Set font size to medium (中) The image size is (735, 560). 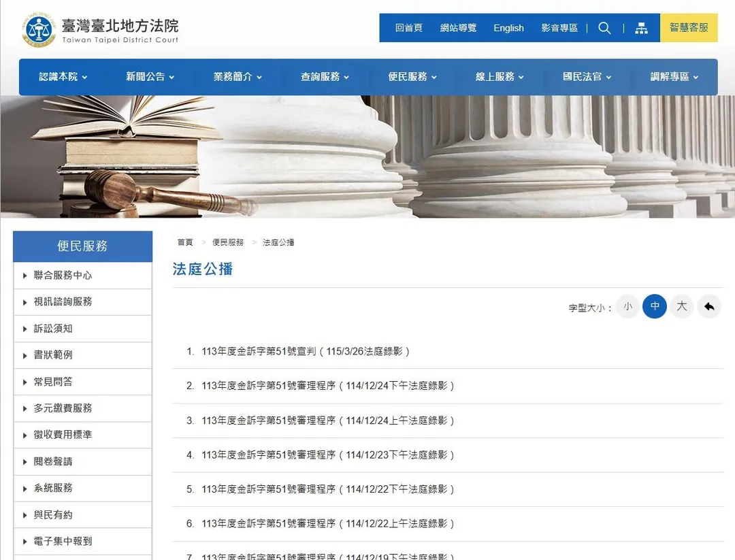[x=655, y=306]
